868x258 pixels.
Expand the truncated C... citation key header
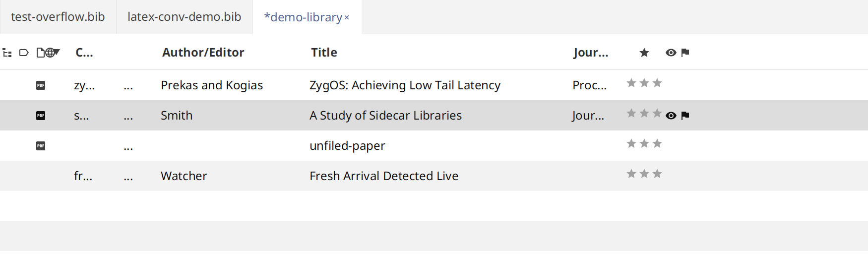click(84, 53)
